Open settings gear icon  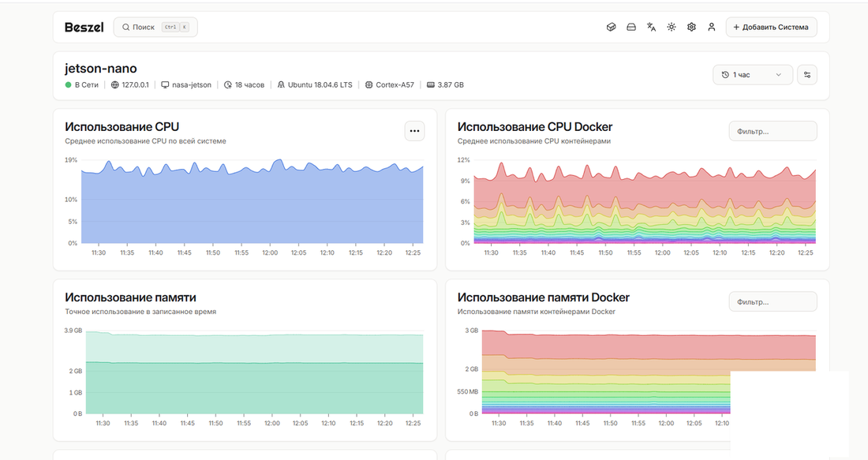[691, 27]
